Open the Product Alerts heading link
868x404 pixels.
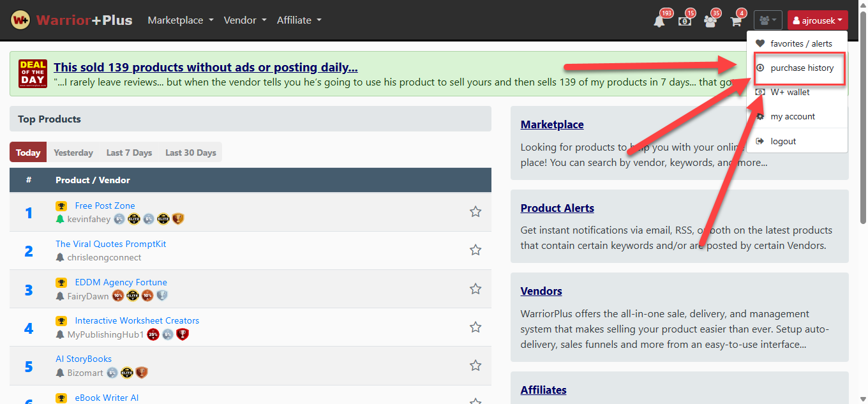pos(557,208)
